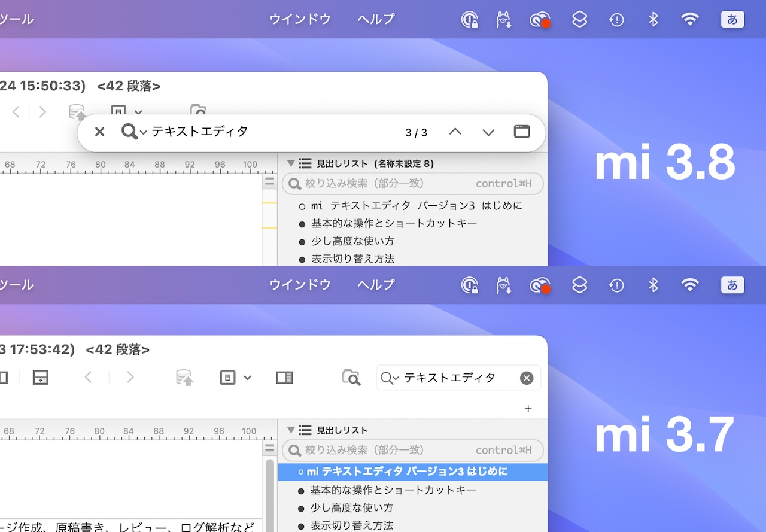This screenshot has width=766, height=532.
Task: Go back using mi 3.8 toolbar back arrow
Action: 16,112
